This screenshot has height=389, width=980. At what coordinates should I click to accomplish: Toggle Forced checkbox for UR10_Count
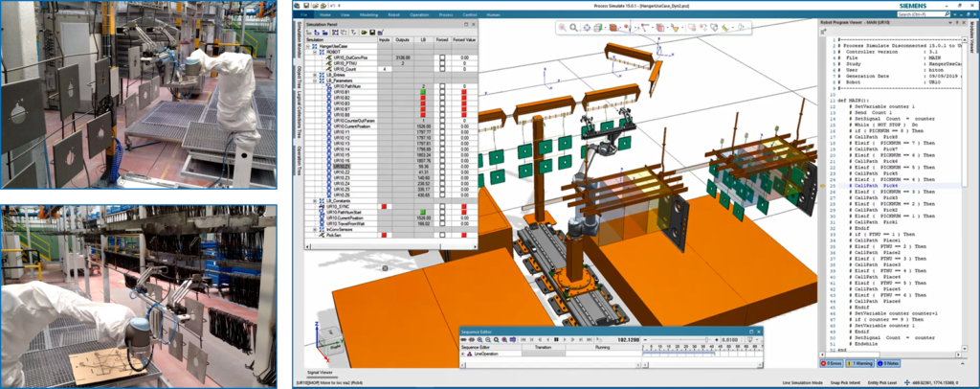click(x=442, y=69)
